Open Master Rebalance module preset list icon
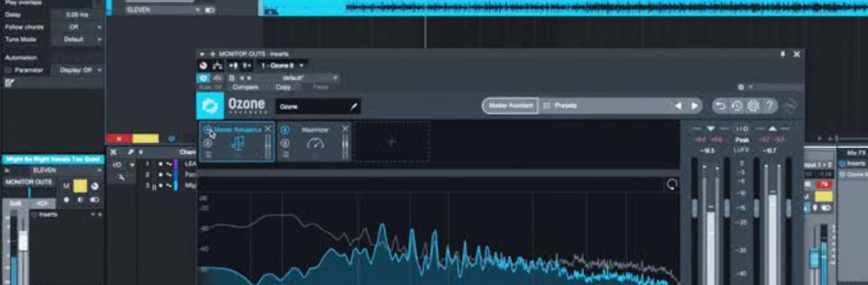 [208, 155]
